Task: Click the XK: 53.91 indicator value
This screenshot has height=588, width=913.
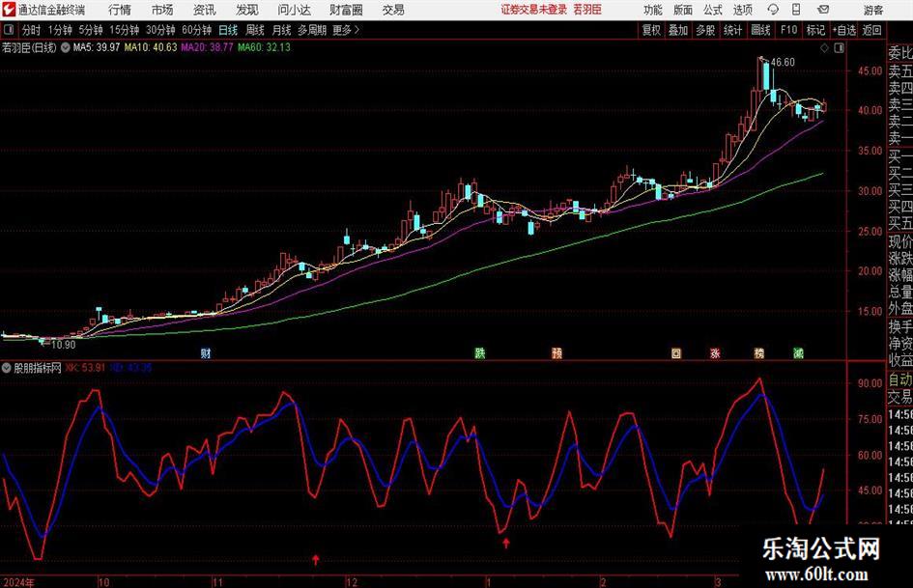Action: (x=86, y=368)
